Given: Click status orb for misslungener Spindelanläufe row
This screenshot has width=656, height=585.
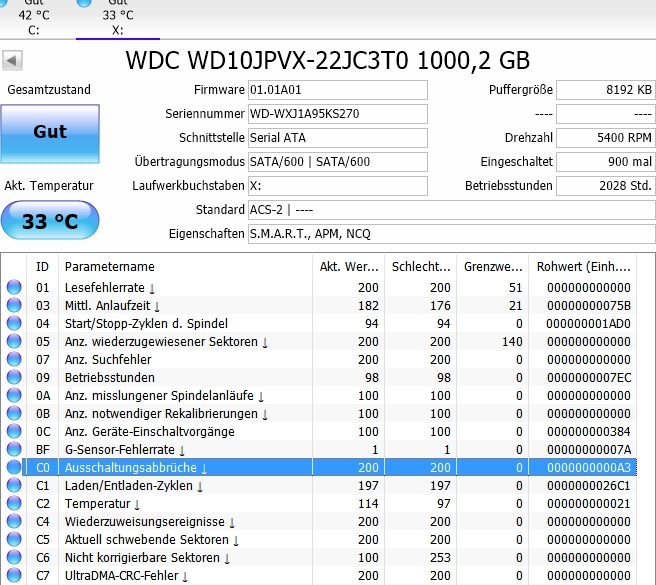Looking at the screenshot, I should click(14, 395).
